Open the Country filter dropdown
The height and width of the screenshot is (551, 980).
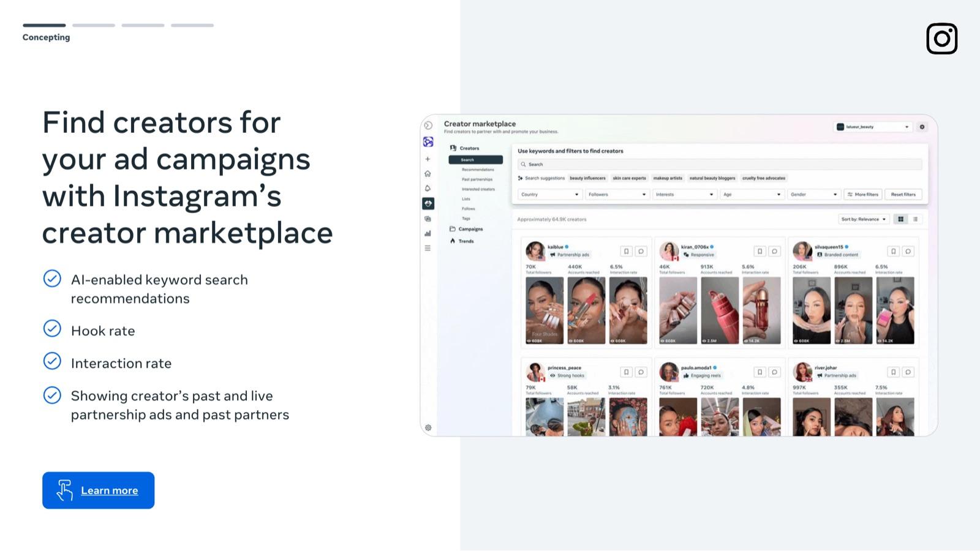pyautogui.click(x=549, y=195)
